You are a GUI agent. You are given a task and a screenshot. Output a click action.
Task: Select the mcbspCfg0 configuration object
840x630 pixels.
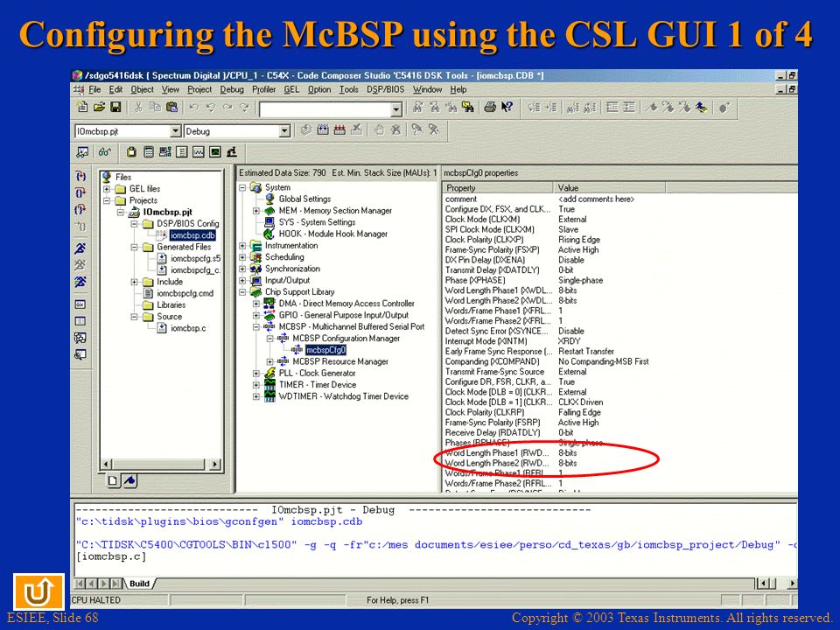pos(325,350)
